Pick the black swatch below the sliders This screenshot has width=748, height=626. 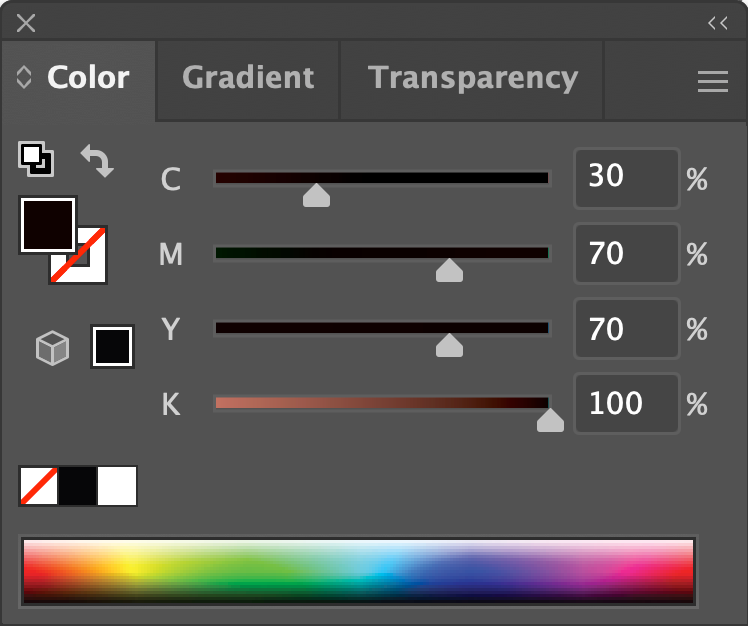click(x=77, y=487)
